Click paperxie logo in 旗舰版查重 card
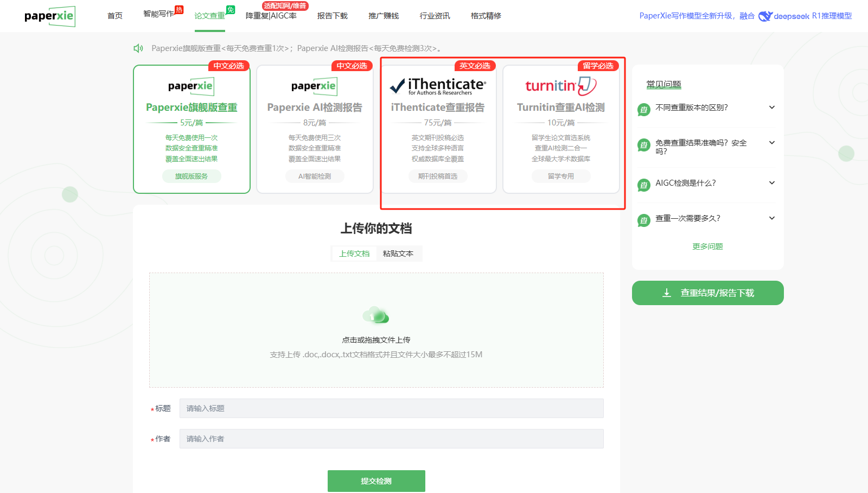Image resolution: width=868 pixels, height=493 pixels. coord(191,86)
